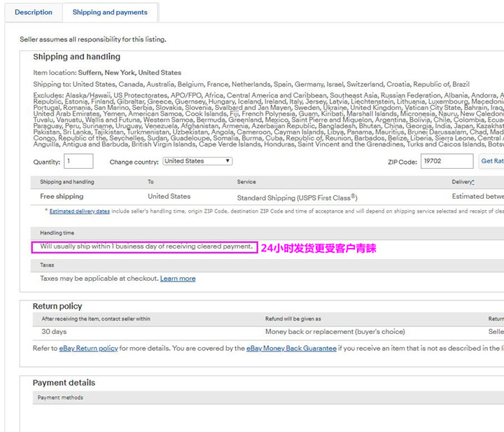Click the 30 days return window cell

coord(54,332)
